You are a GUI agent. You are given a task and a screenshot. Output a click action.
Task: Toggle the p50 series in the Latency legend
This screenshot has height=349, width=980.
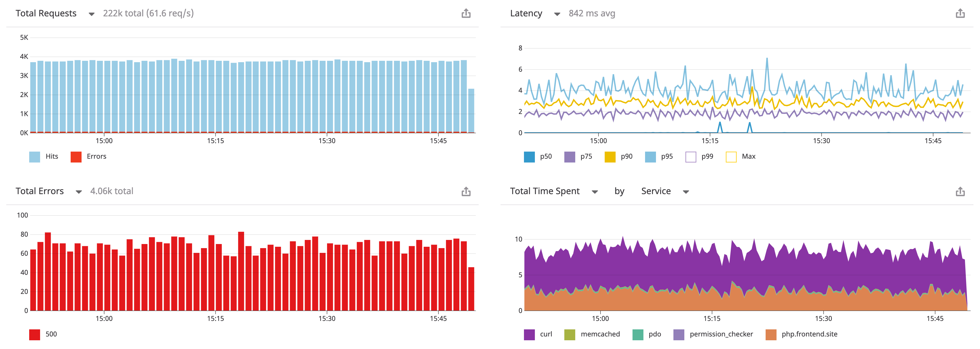click(x=530, y=156)
